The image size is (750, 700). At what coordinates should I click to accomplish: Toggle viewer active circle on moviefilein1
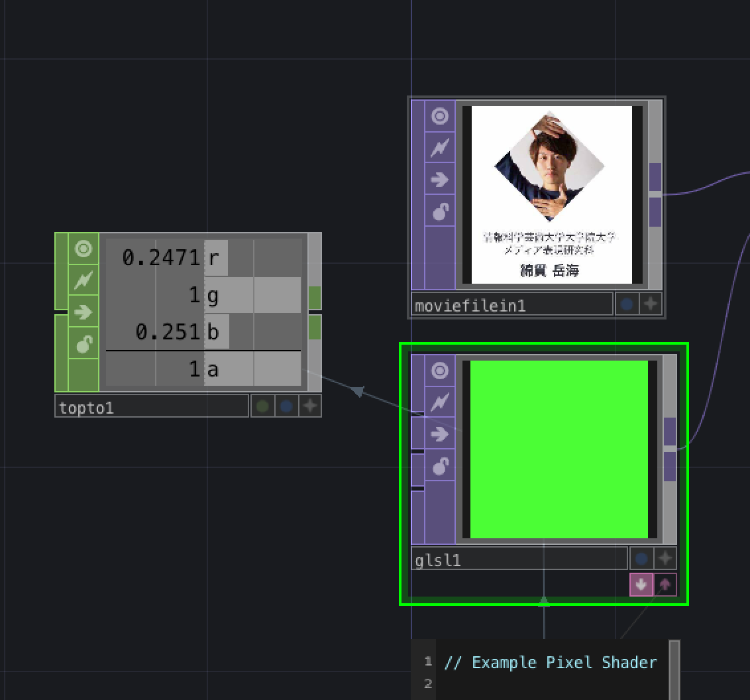439,116
